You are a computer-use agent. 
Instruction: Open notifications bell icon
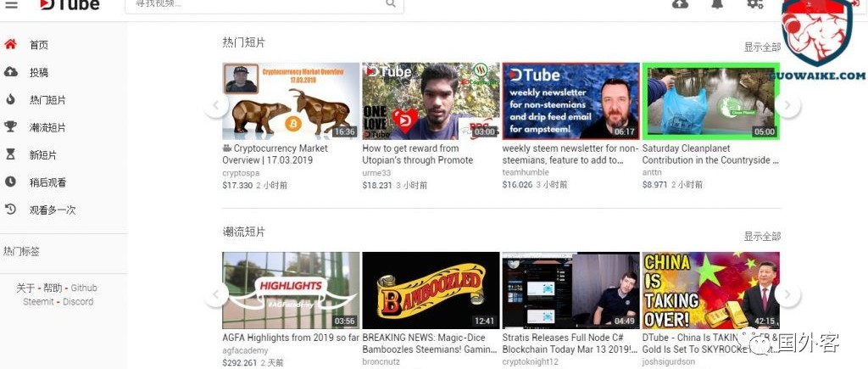pyautogui.click(x=717, y=3)
